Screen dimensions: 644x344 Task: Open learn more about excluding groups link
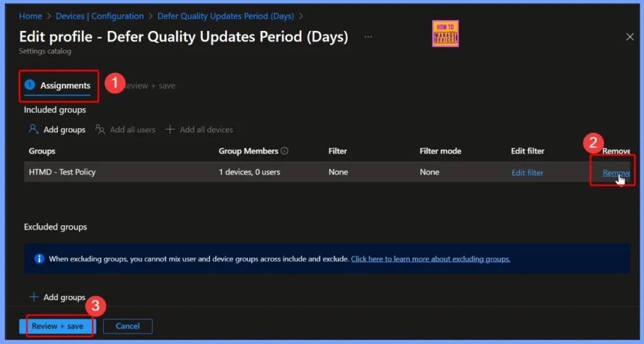[x=430, y=258]
